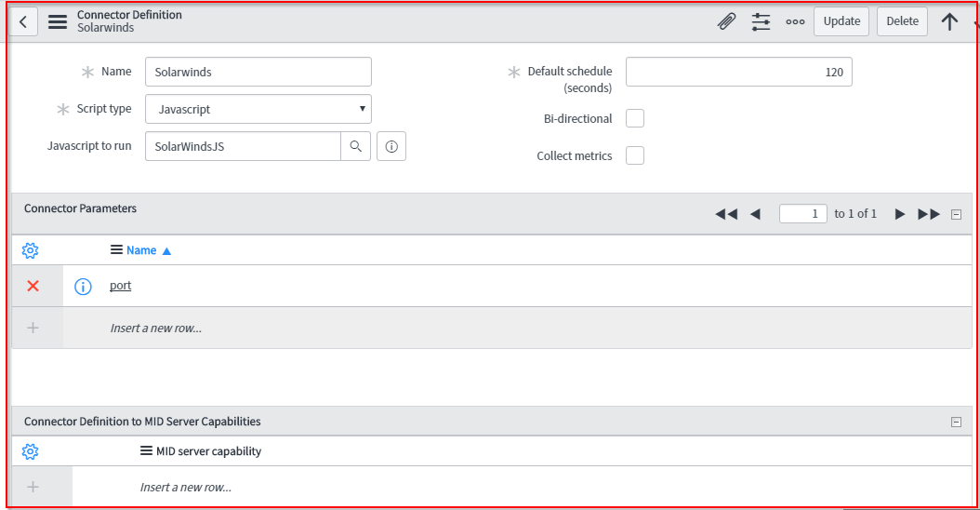980x510 pixels.
Task: Click the Name input field
Action: click(x=258, y=72)
